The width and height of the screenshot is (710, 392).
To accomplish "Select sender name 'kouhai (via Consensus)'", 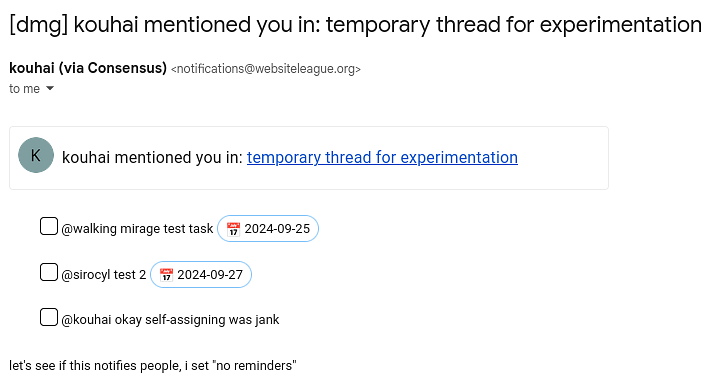I will 88,68.
